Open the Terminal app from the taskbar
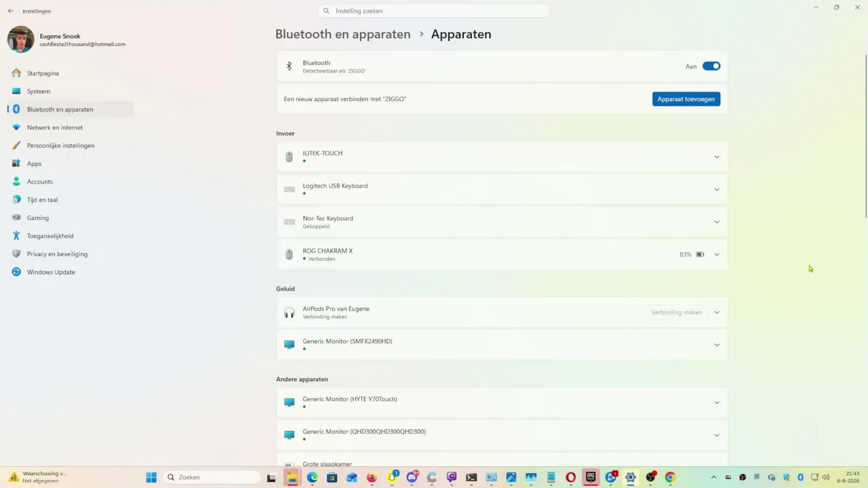This screenshot has height=488, width=868. [471, 477]
